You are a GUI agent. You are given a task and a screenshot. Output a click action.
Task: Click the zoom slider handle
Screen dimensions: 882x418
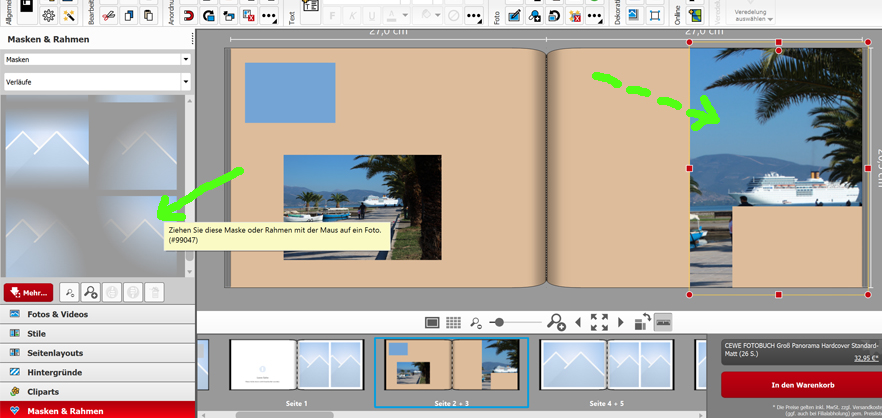[499, 322]
